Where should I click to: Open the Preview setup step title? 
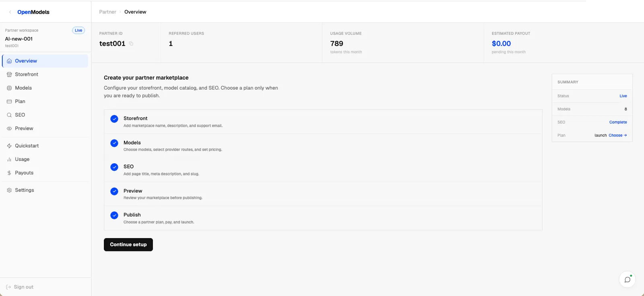[x=133, y=191]
